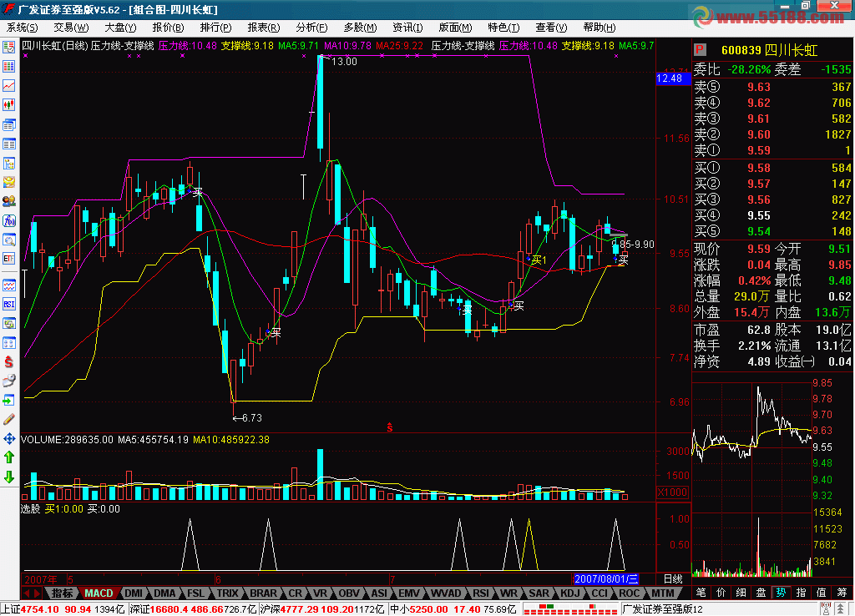855x616 pixels.
Task: Click the blue four-way move icon
Action: click(x=8, y=438)
